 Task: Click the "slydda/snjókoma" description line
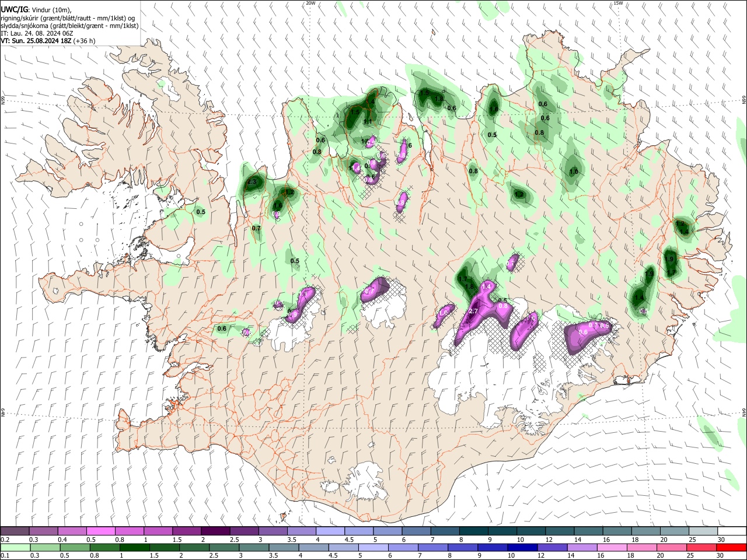click(69, 26)
